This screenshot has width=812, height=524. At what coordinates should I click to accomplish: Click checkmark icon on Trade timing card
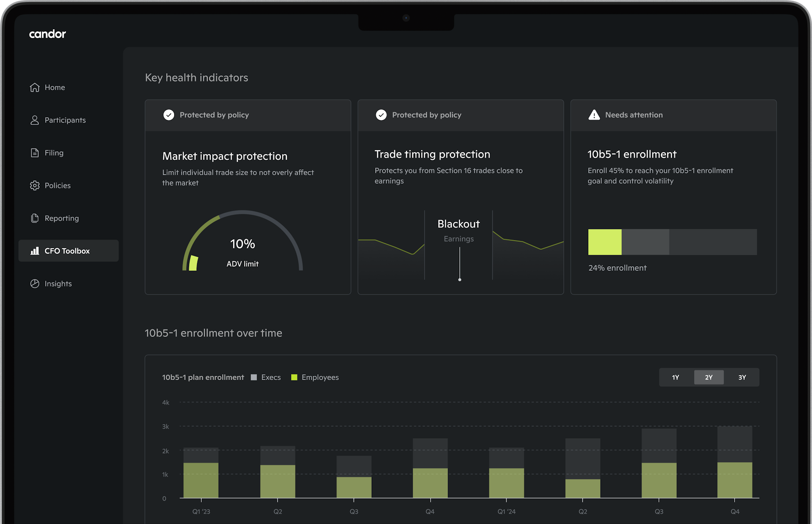381,115
